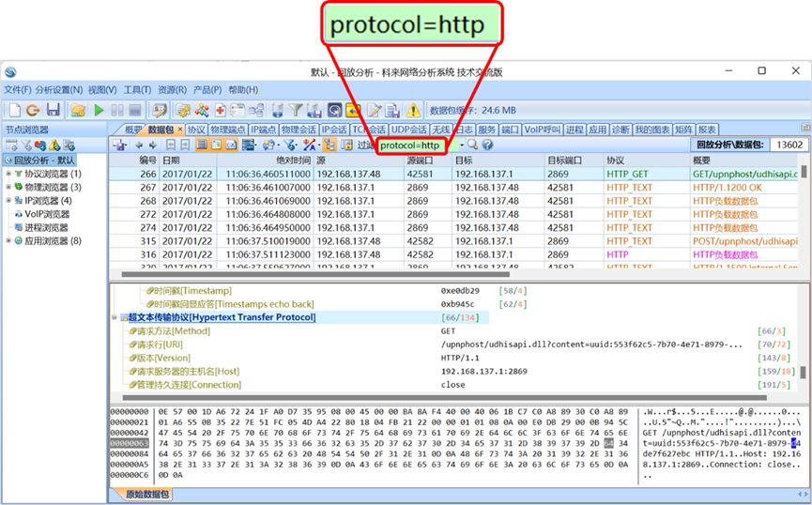812x505 pixels.
Task: Close the 数据包 tab with its X
Action: pos(179,130)
